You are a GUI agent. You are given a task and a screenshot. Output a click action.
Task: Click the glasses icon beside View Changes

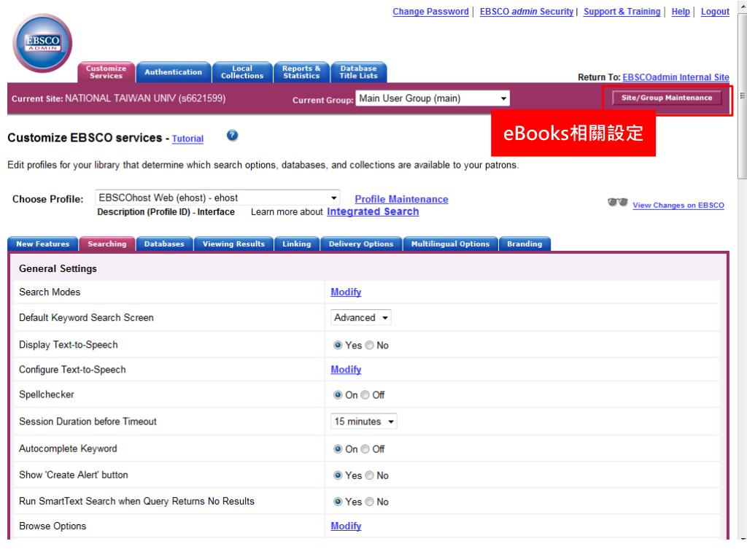click(617, 203)
